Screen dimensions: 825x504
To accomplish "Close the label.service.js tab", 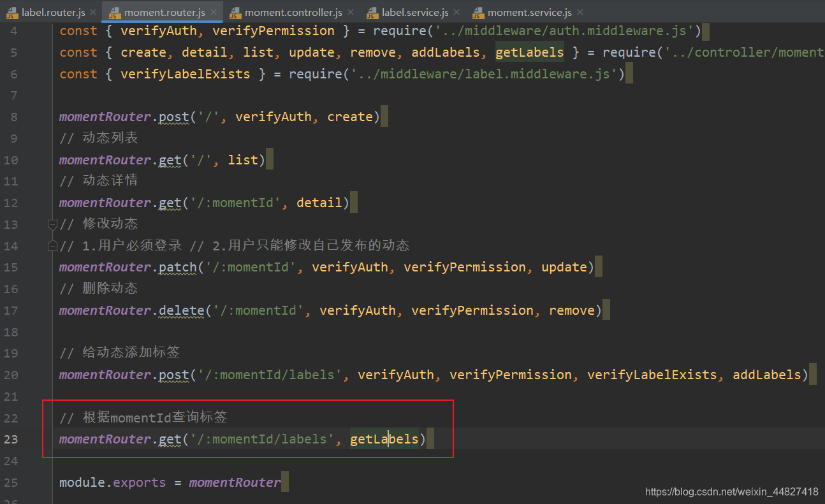I will [x=456, y=12].
